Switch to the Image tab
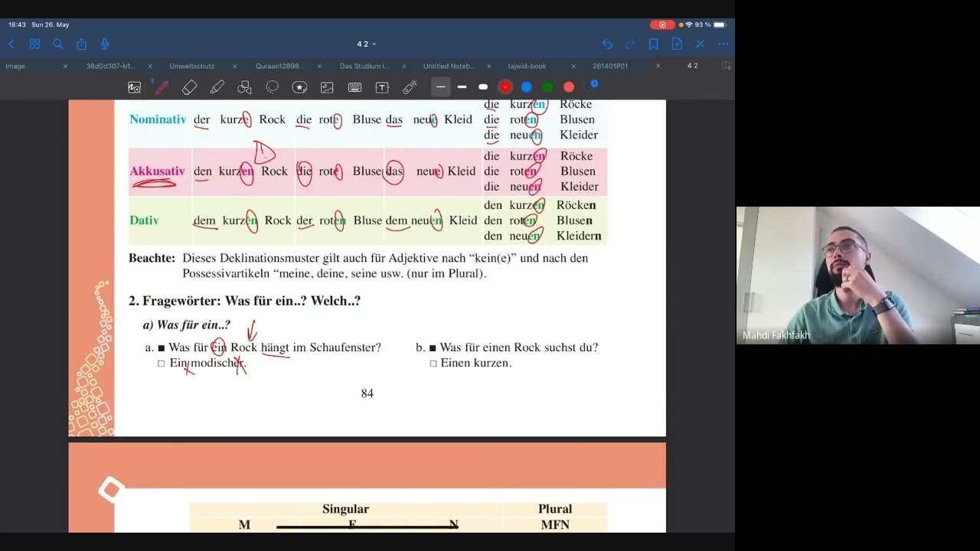The height and width of the screenshot is (551, 980). [x=15, y=67]
